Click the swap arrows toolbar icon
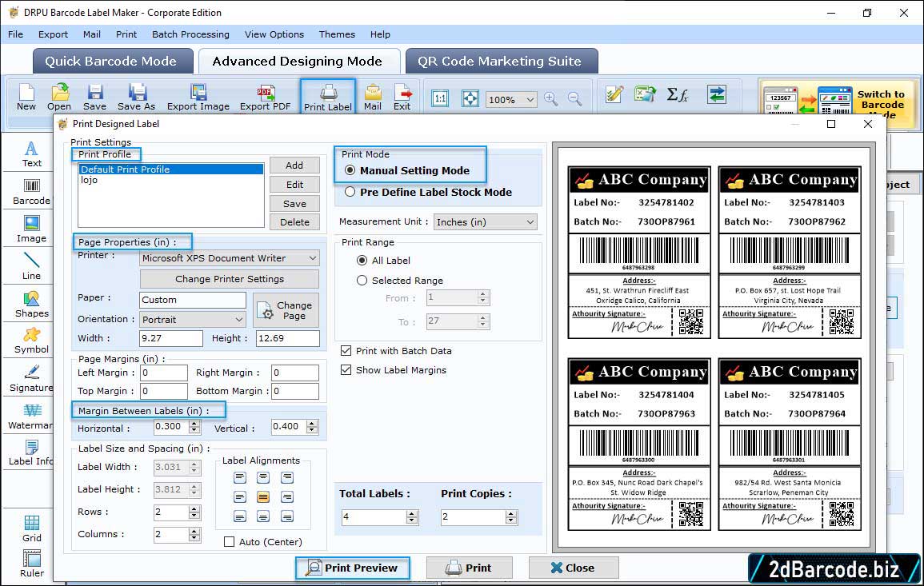 point(717,94)
